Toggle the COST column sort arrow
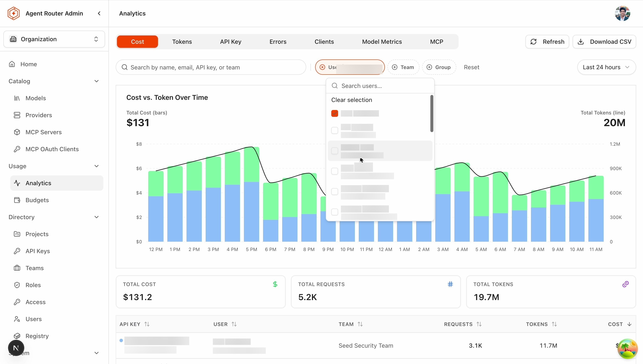This screenshot has width=643, height=364. coord(629,324)
